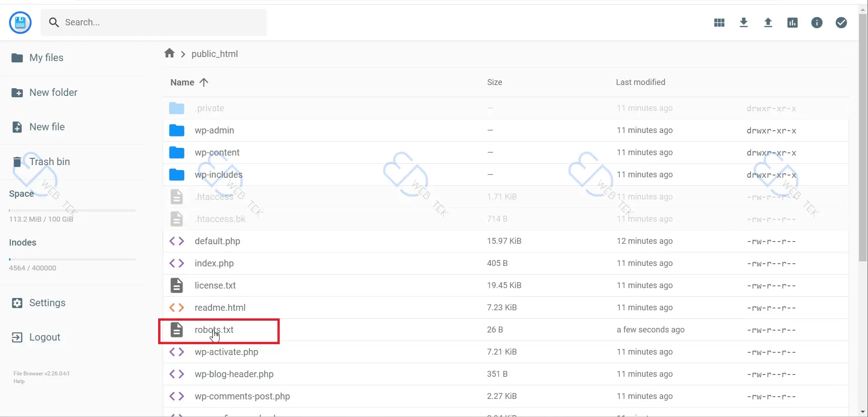Click the chart icon in top toolbar
The image size is (868, 417).
(793, 23)
